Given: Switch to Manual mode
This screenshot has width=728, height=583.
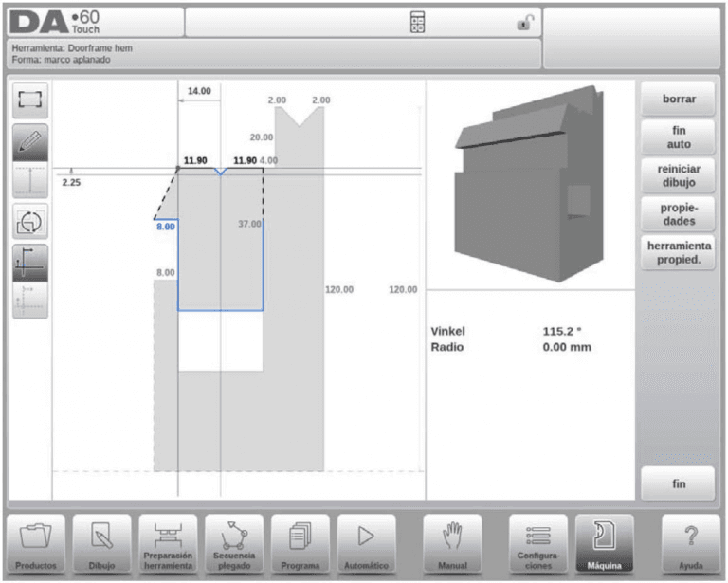Looking at the screenshot, I should click(x=452, y=543).
